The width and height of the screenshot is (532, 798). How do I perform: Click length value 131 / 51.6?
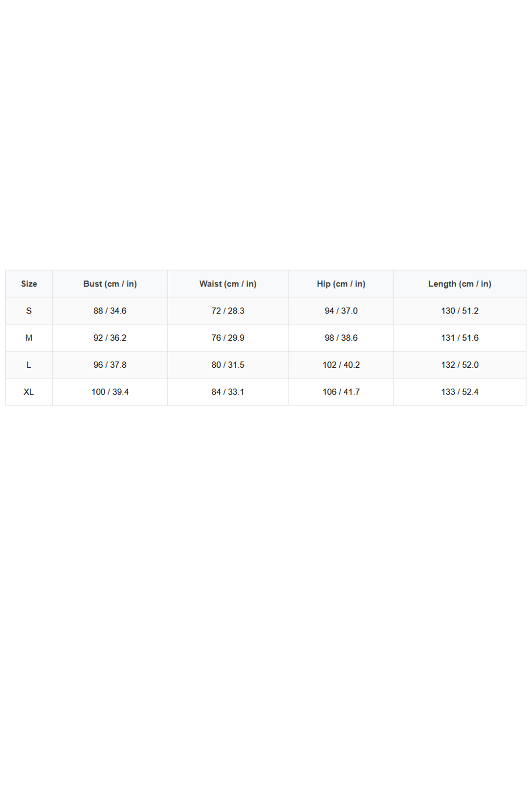coord(460,338)
